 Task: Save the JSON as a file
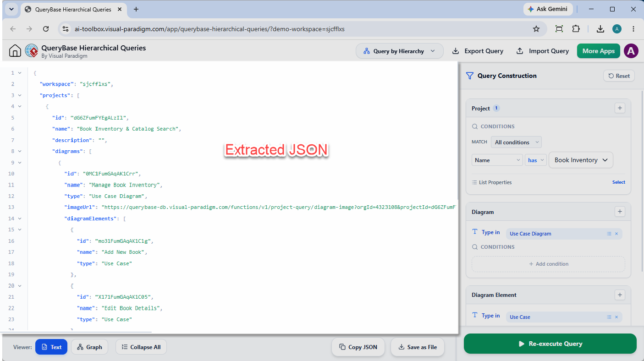tap(418, 347)
